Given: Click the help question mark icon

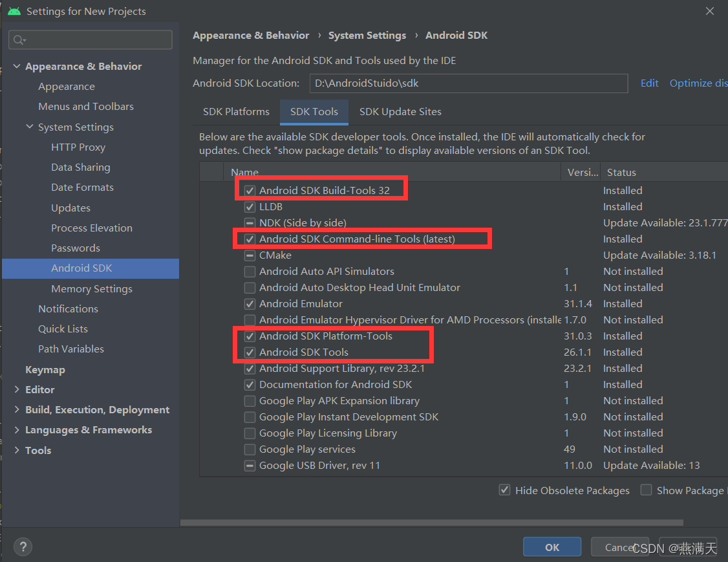Looking at the screenshot, I should click(22, 546).
